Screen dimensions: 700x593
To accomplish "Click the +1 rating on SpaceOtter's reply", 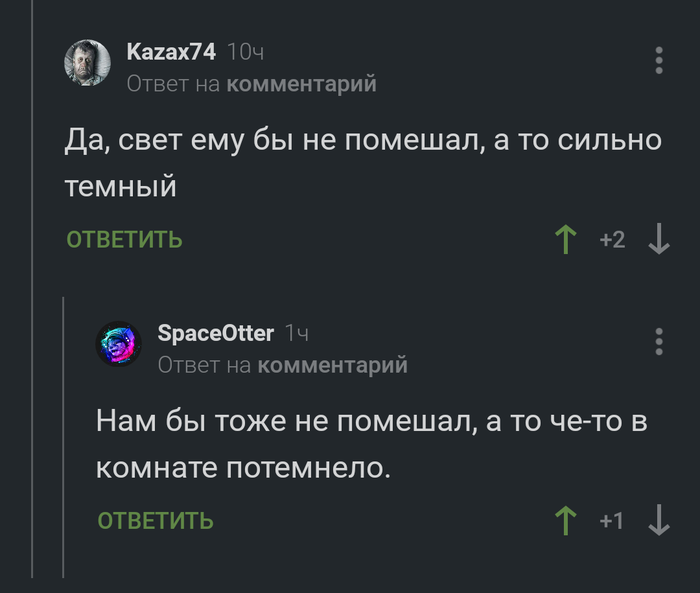I will coord(612,521).
